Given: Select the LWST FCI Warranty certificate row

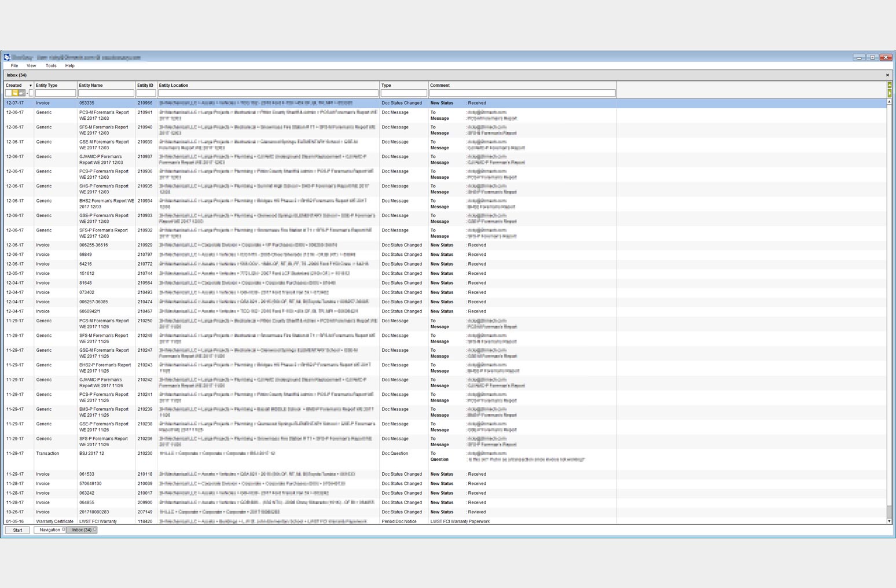Looking at the screenshot, I should point(445,521).
